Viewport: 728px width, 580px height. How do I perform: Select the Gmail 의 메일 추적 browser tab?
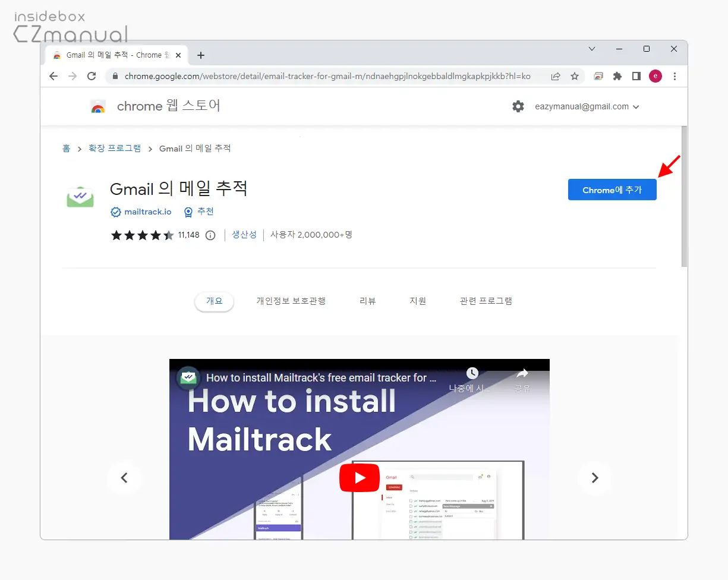117,55
